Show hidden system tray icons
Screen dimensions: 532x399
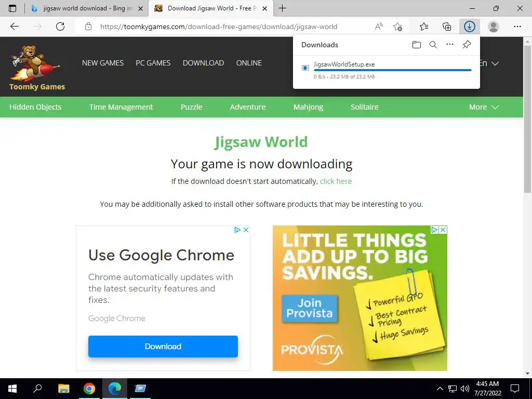[x=440, y=389]
